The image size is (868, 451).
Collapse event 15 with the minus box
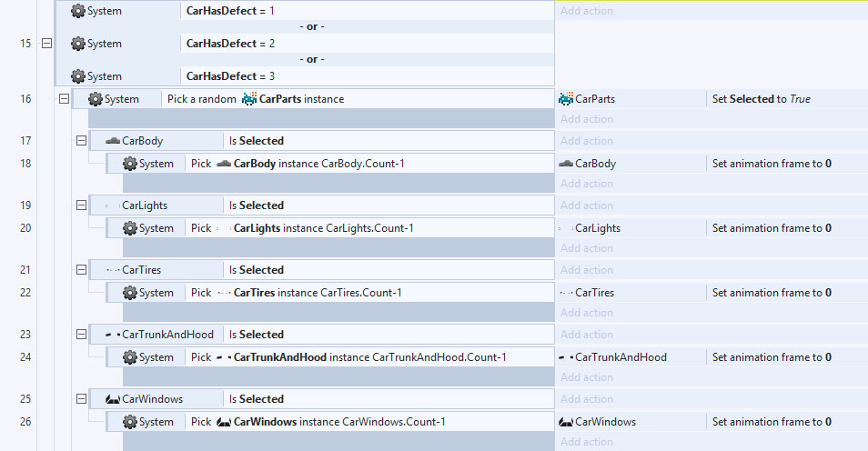47,43
